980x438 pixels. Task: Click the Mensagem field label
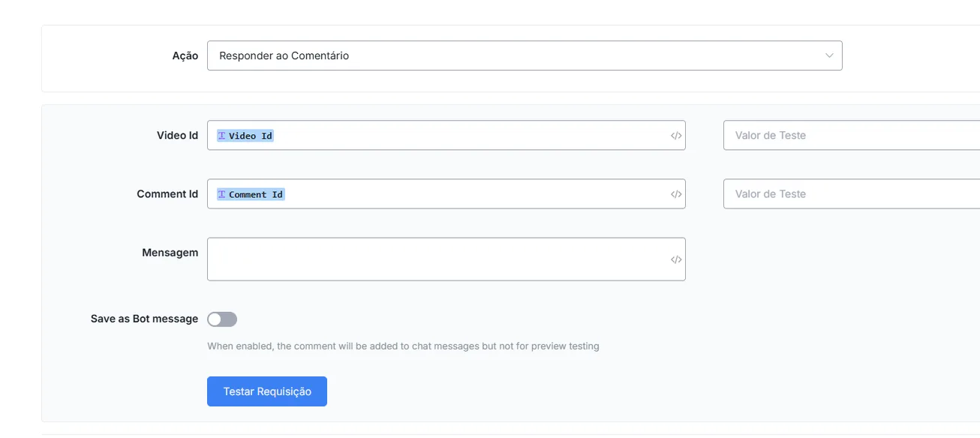pyautogui.click(x=170, y=253)
